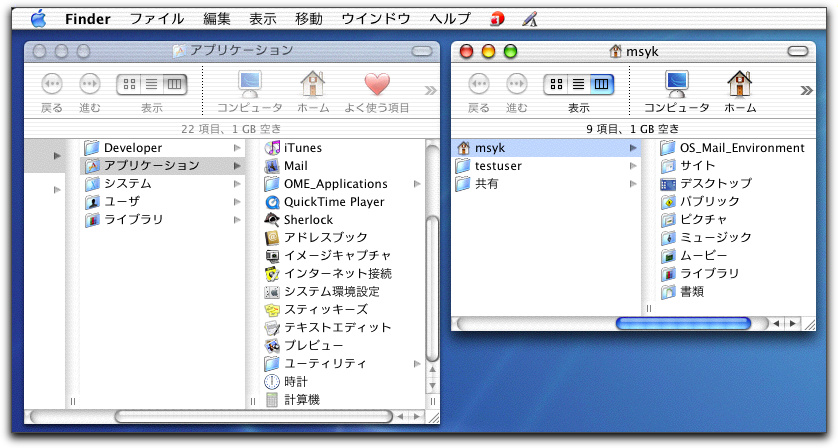Expand the ユーティリティ folder arrow
The height and width of the screenshot is (448, 838).
tap(417, 364)
